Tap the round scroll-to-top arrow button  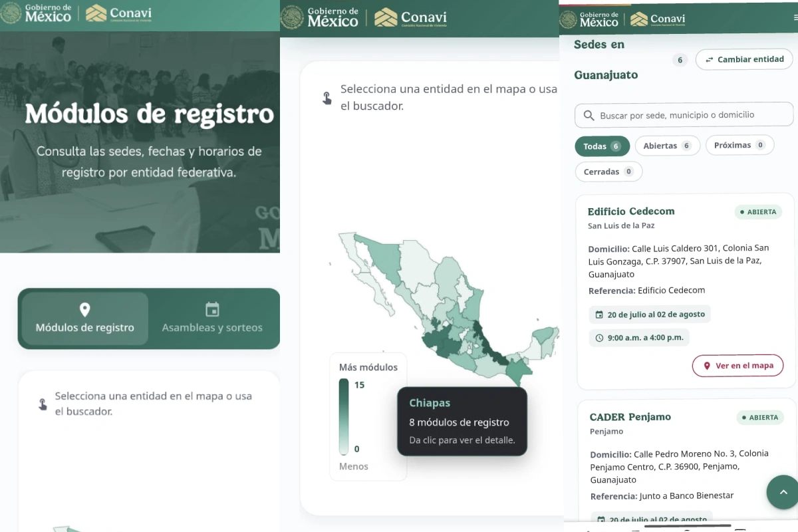783,492
